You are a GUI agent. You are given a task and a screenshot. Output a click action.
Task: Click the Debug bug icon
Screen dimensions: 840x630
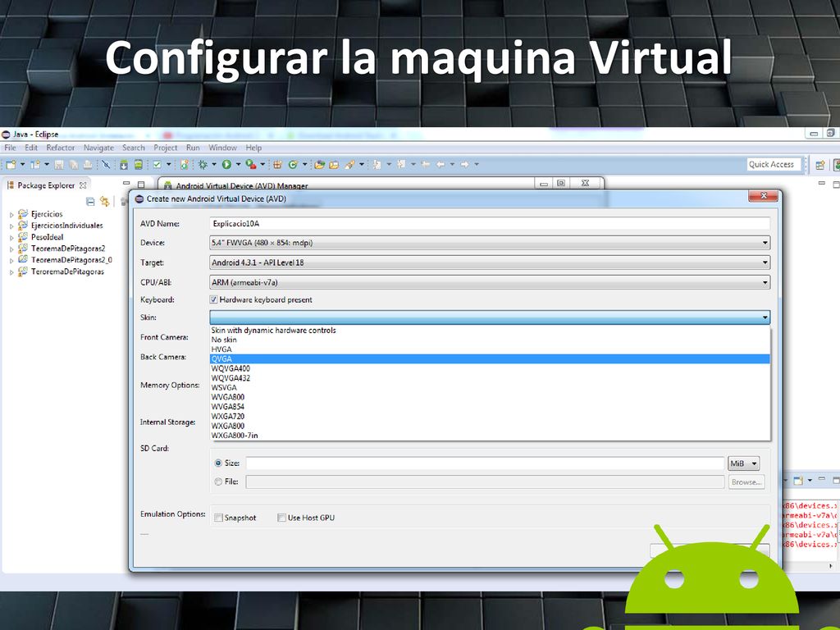[203, 164]
